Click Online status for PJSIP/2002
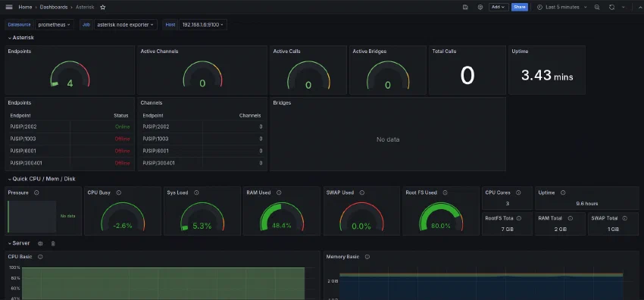Screen dimensions: 644x300 pos(123,127)
